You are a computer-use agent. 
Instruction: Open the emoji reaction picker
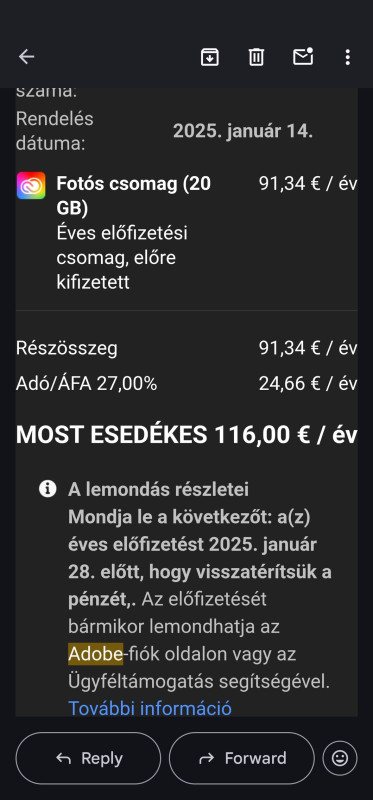pyautogui.click(x=340, y=758)
